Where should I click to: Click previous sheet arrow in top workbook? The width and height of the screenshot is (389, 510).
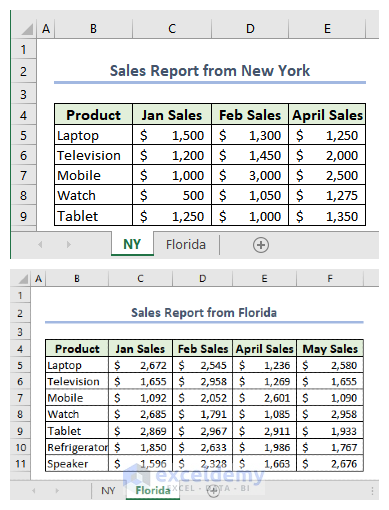40,245
